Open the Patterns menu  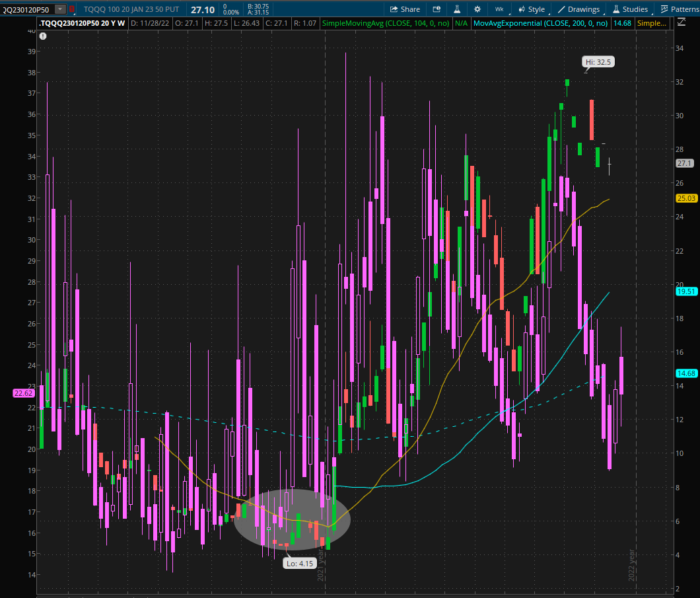[x=680, y=9]
